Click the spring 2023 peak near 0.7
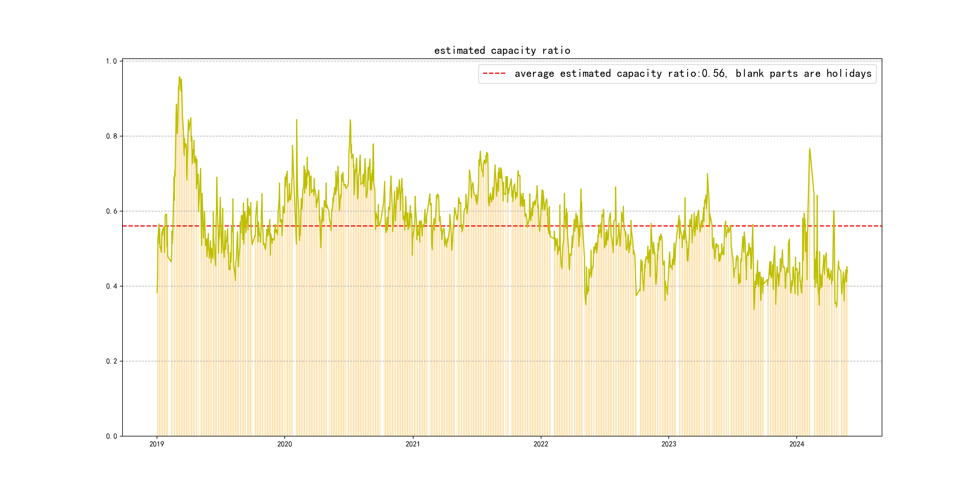 click(x=707, y=174)
